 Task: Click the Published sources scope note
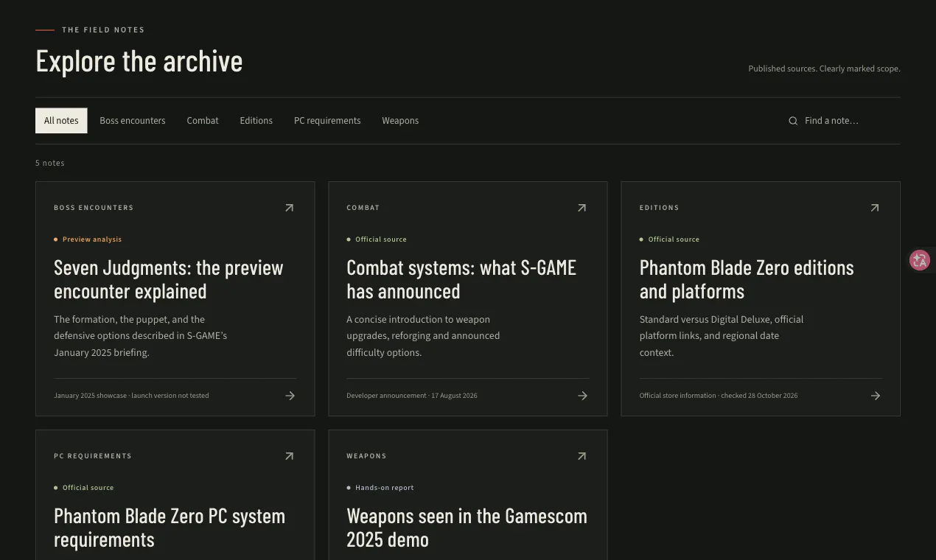point(824,69)
